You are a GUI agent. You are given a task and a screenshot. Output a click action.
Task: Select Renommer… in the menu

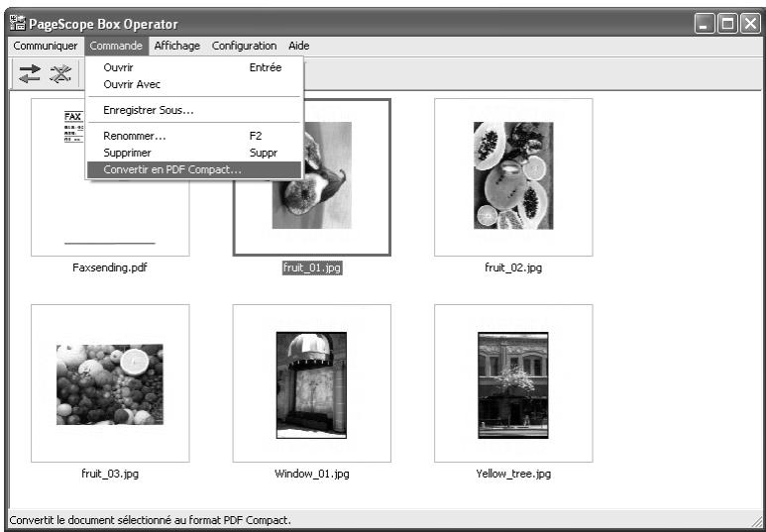coord(194,137)
